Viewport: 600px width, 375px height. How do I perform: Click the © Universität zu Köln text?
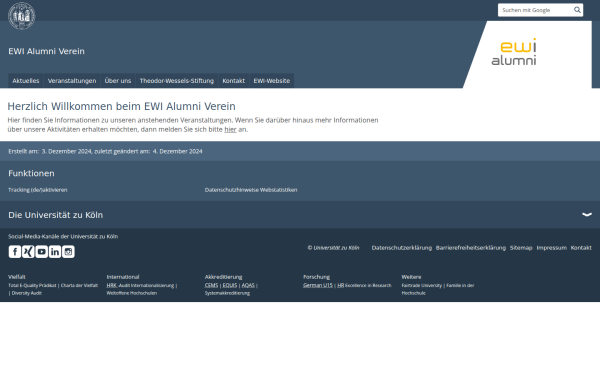(x=333, y=248)
